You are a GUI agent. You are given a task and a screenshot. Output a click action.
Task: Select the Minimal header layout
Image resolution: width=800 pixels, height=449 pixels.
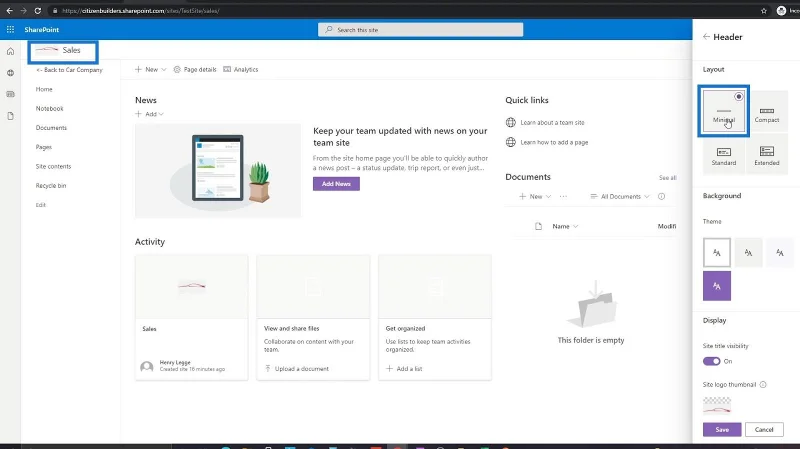pos(723,111)
